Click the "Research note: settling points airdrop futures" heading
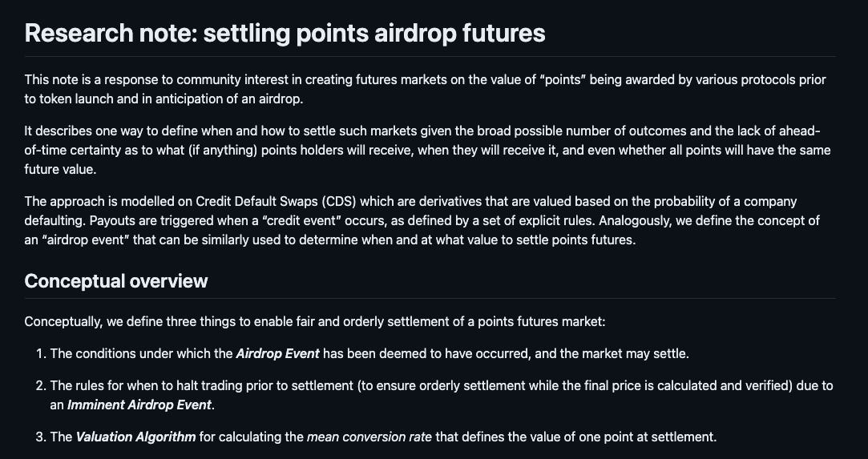This screenshot has height=459, width=868. tap(285, 33)
